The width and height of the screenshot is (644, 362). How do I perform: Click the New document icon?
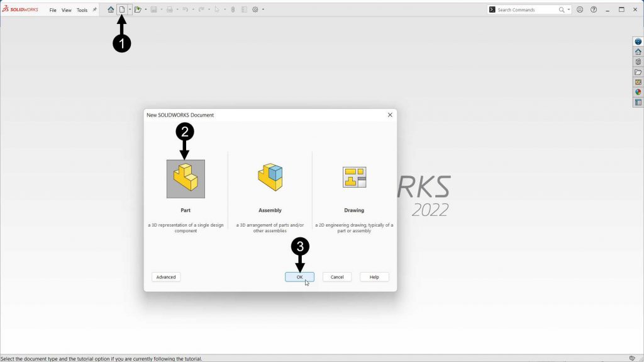click(x=122, y=9)
